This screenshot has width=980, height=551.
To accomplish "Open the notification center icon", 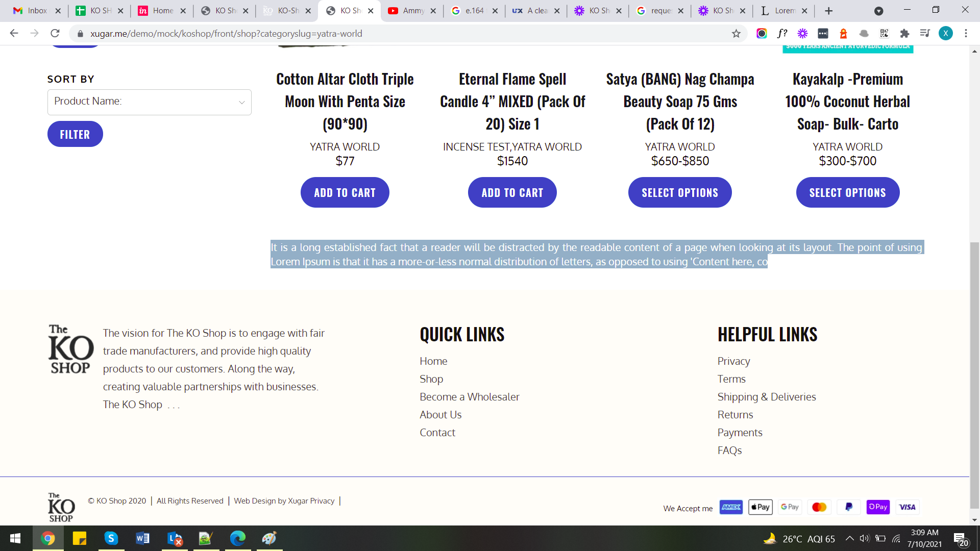I will (x=961, y=539).
